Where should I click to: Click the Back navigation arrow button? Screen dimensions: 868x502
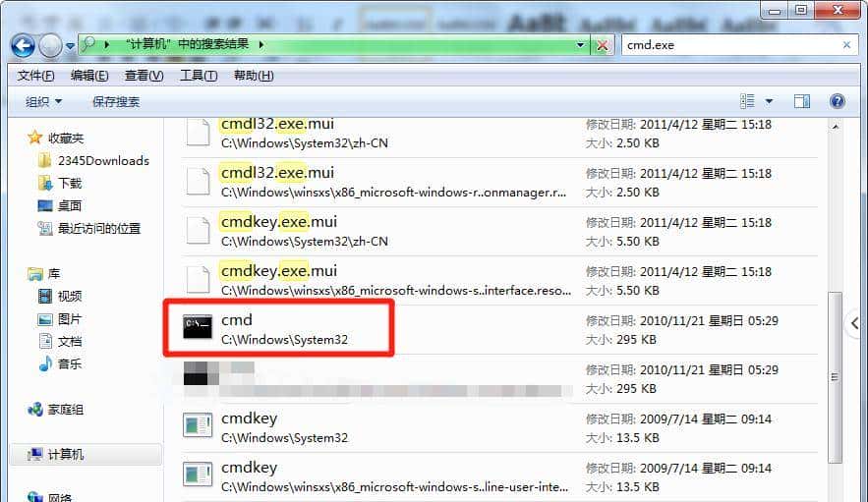coord(24,45)
